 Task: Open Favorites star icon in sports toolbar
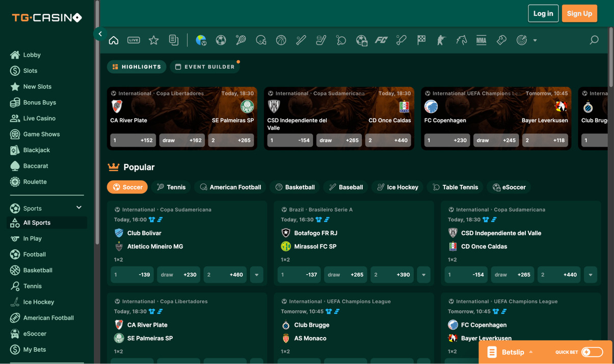click(153, 40)
